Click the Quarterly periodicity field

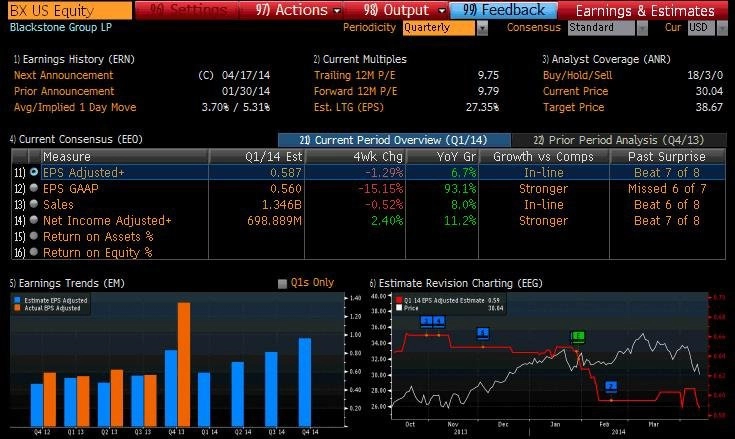[x=439, y=28]
